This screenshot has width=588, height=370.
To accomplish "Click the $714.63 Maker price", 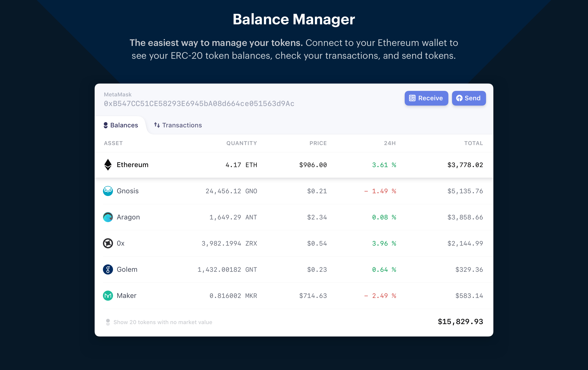I will click(x=313, y=296).
